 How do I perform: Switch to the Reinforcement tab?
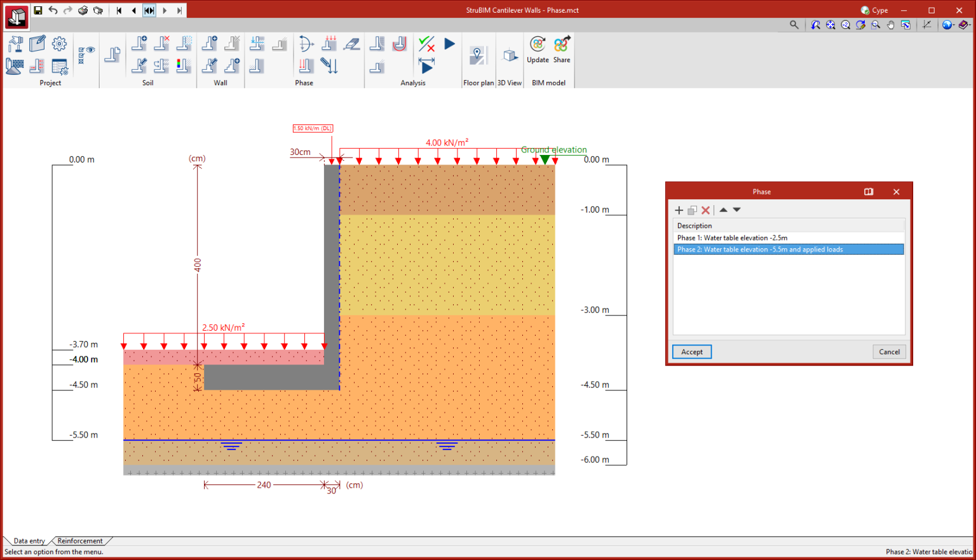tap(81, 540)
